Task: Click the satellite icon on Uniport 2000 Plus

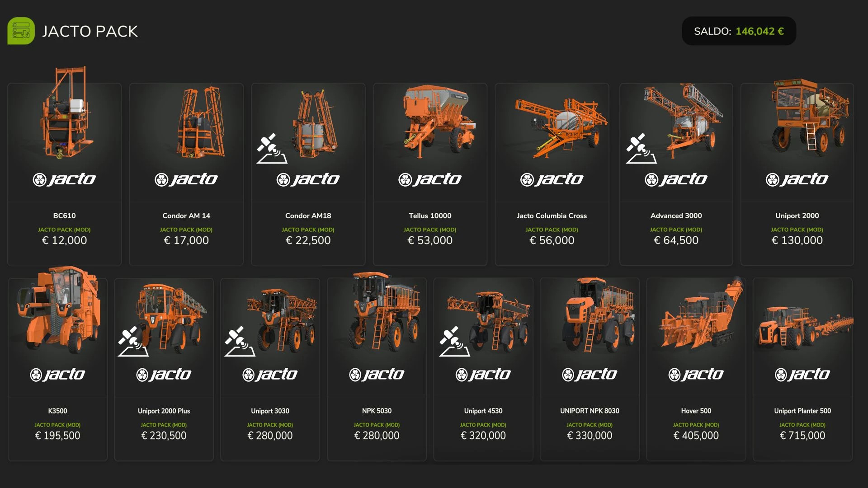Action: (x=133, y=341)
